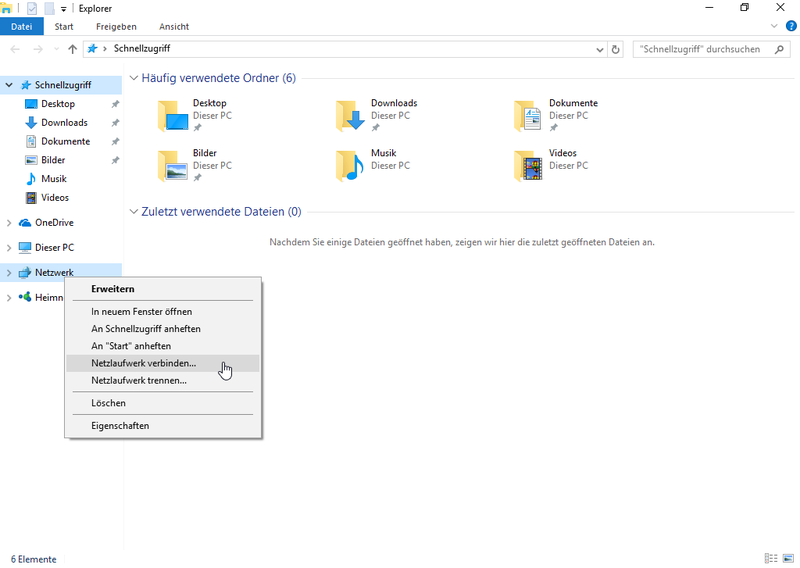
Task: Expand the Dieser PC tree node
Action: [9, 248]
